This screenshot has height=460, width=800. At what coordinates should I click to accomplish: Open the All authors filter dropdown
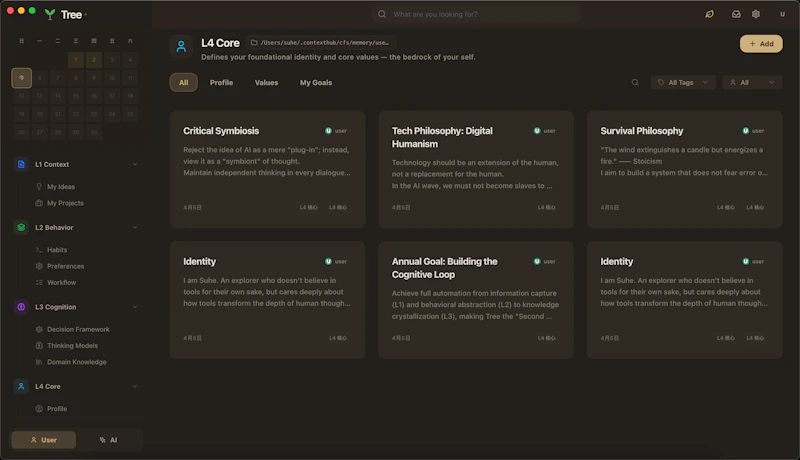point(752,82)
